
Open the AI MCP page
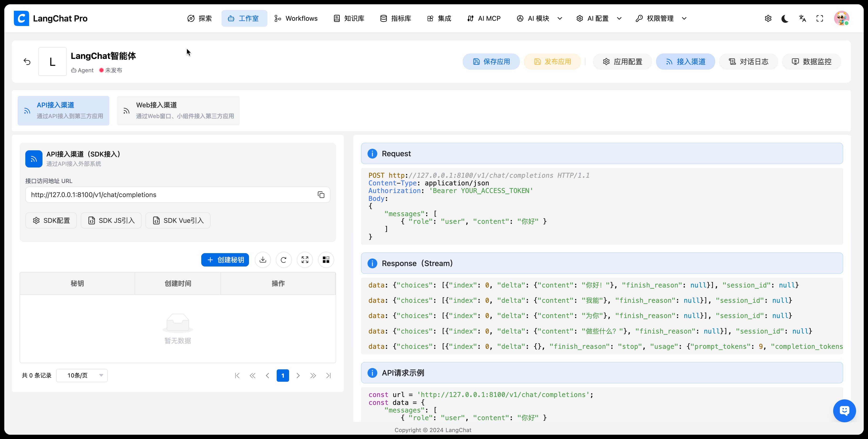click(484, 18)
